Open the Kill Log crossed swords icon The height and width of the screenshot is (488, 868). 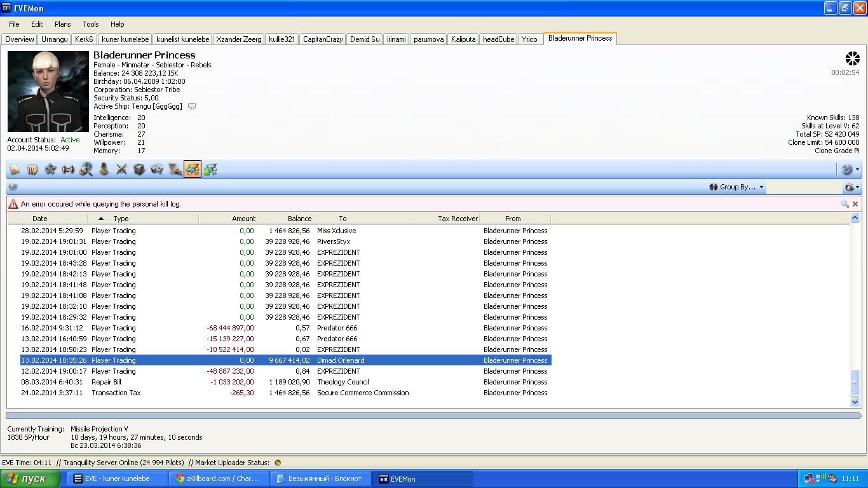pyautogui.click(x=121, y=170)
